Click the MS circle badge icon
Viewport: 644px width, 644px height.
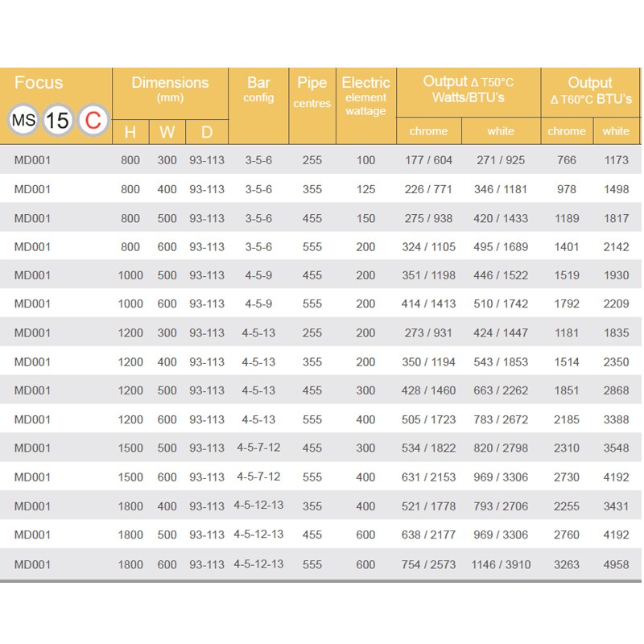23,120
